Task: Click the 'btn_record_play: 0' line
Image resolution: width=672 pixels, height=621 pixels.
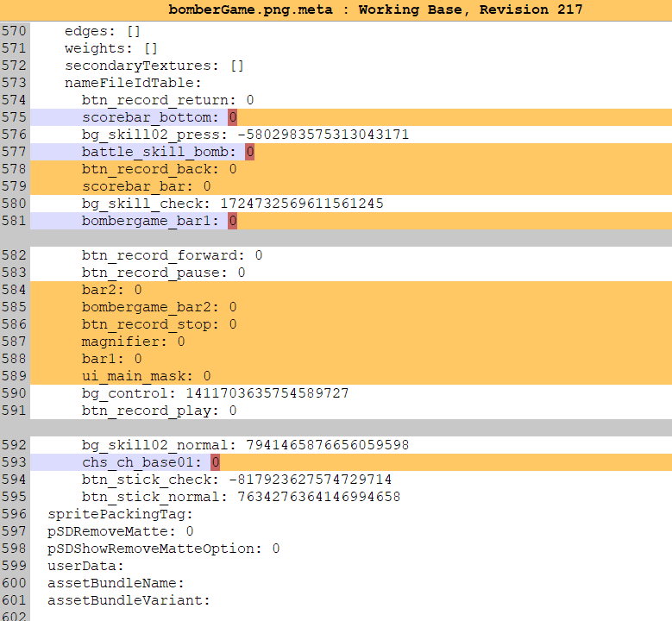Action: coord(159,411)
